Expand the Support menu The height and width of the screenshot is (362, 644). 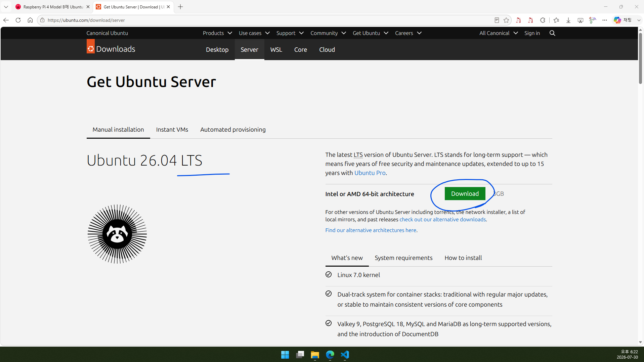click(290, 33)
